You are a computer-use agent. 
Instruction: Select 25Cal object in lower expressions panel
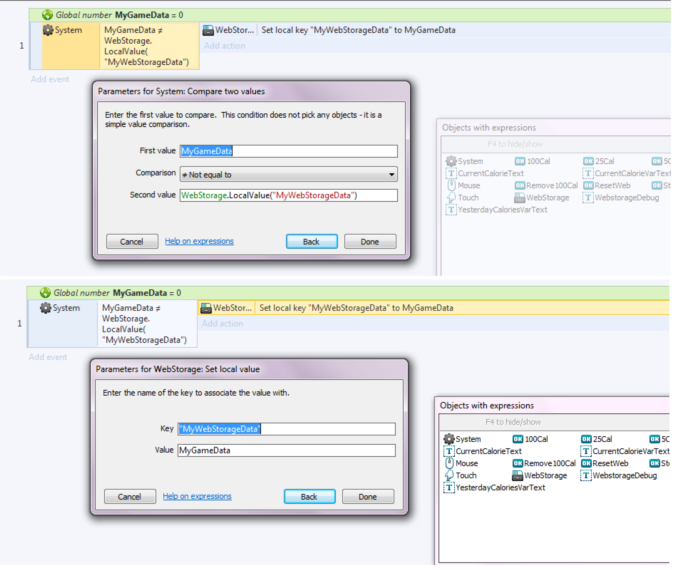pos(597,439)
